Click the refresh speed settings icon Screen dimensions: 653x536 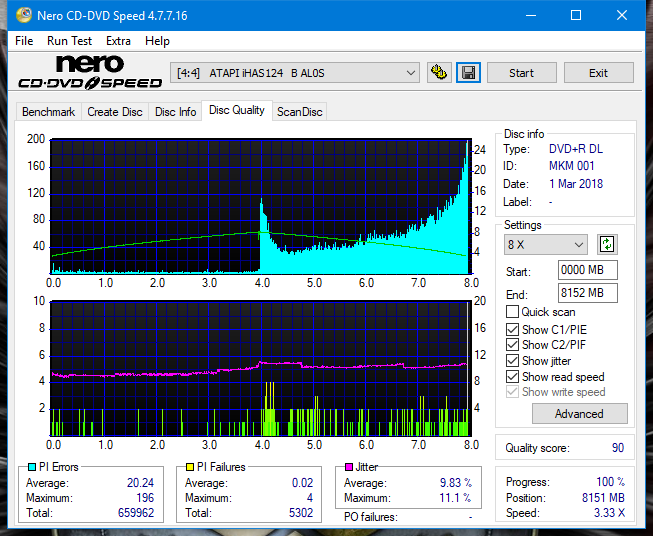coord(607,244)
